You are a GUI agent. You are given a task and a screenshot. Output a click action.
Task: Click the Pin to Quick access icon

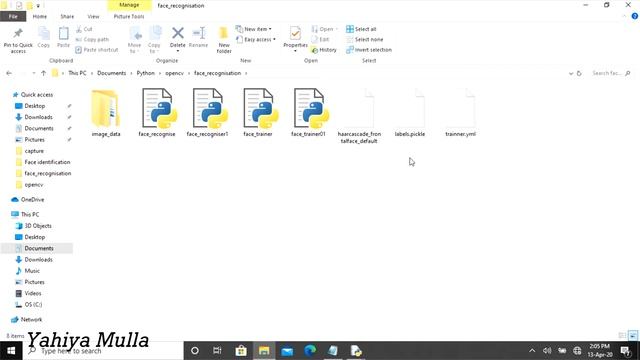pyautogui.click(x=18, y=33)
